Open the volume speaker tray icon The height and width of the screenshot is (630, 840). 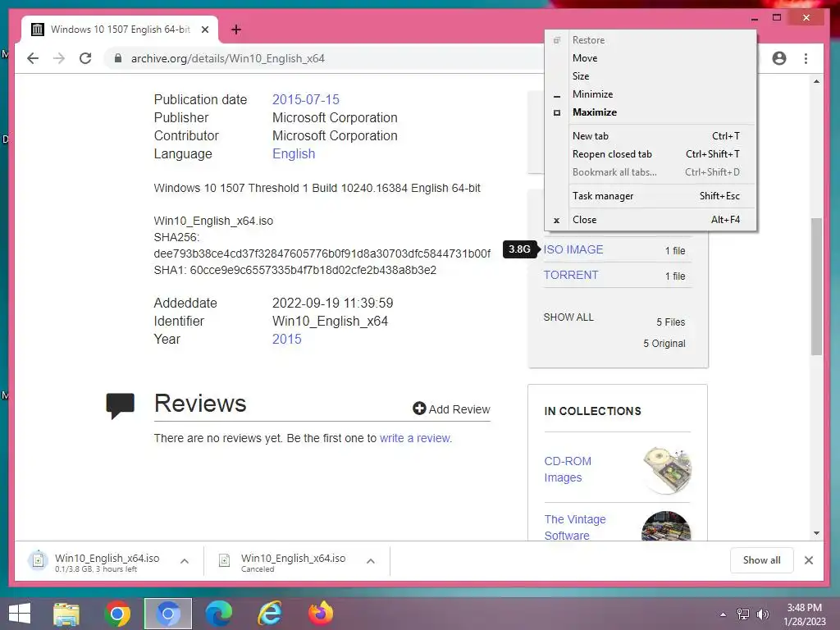pos(762,614)
